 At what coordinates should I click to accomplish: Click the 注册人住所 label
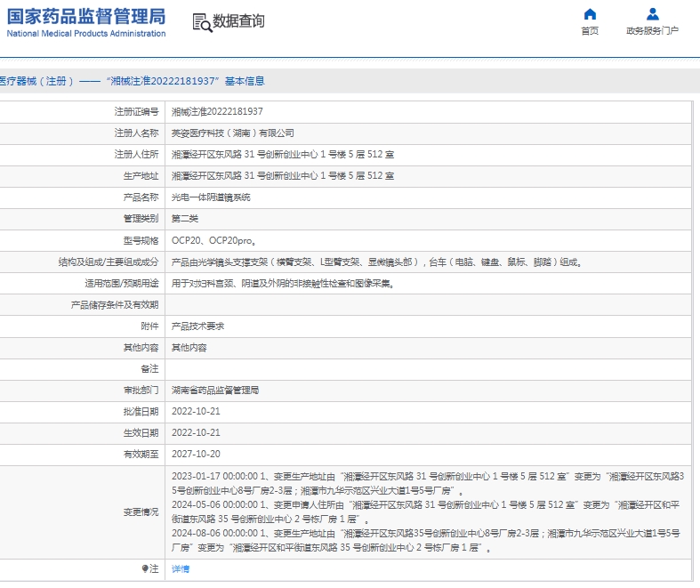tap(136, 155)
